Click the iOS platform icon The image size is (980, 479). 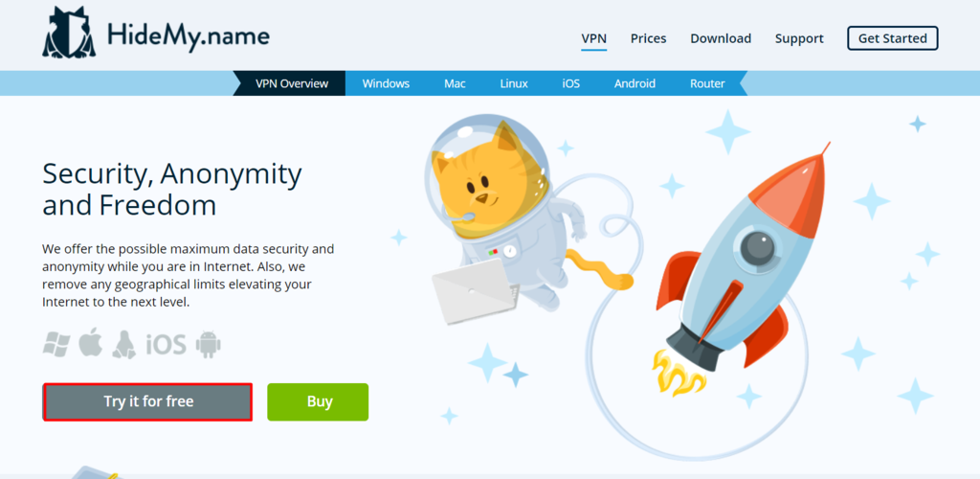pyautogui.click(x=167, y=345)
